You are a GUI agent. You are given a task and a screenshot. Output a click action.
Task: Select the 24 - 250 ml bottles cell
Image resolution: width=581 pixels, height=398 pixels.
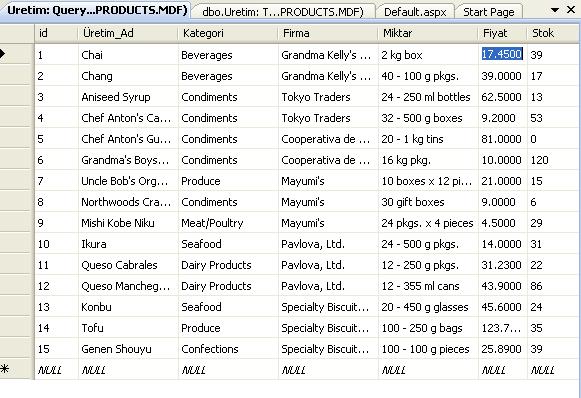pos(428,97)
